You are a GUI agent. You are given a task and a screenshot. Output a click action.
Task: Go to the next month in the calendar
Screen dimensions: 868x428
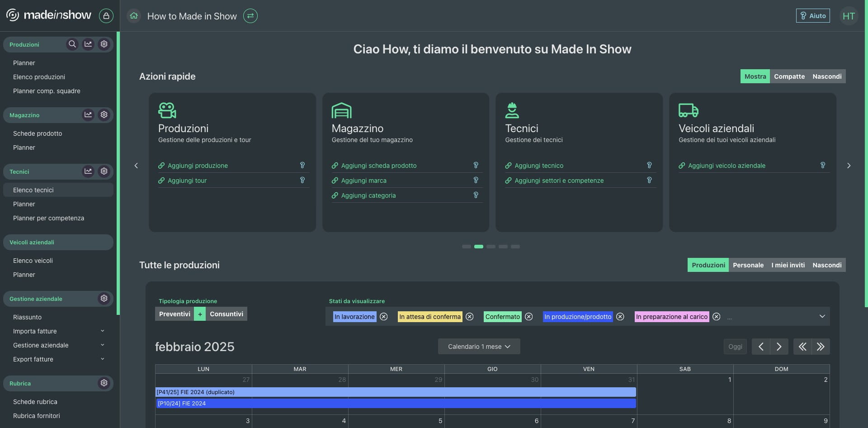tap(779, 347)
